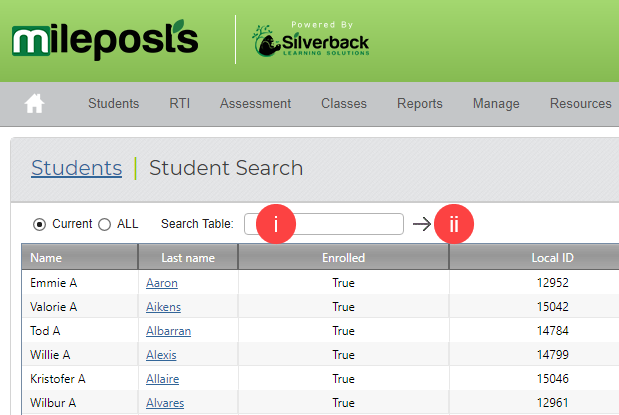Viewport: 619px width, 415px height.
Task: Open the Manage menu
Action: click(x=496, y=103)
